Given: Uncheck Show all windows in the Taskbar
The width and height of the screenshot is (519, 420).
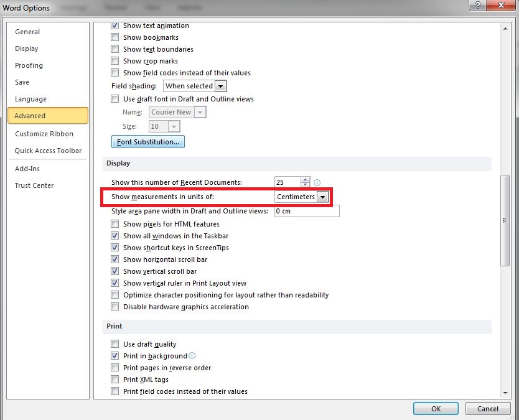Looking at the screenshot, I should click(x=115, y=236).
